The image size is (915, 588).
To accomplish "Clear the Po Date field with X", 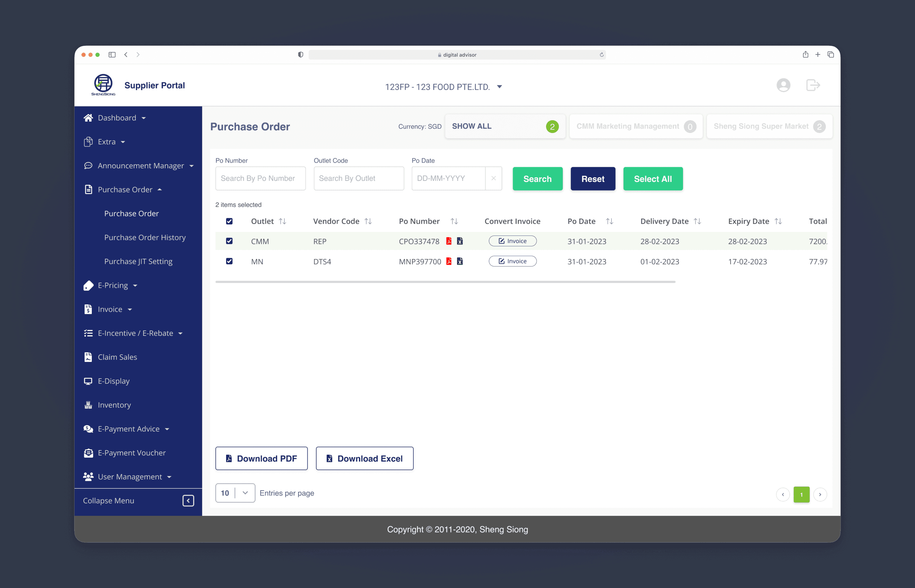I will coord(493,178).
